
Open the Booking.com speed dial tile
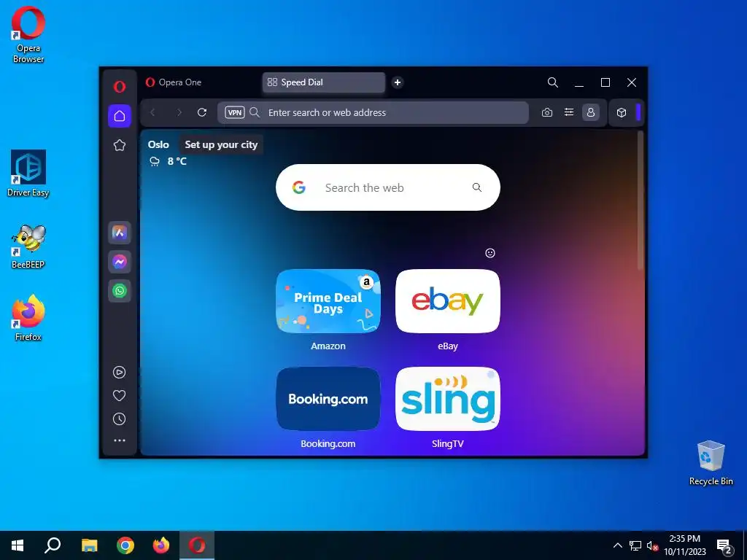point(328,399)
